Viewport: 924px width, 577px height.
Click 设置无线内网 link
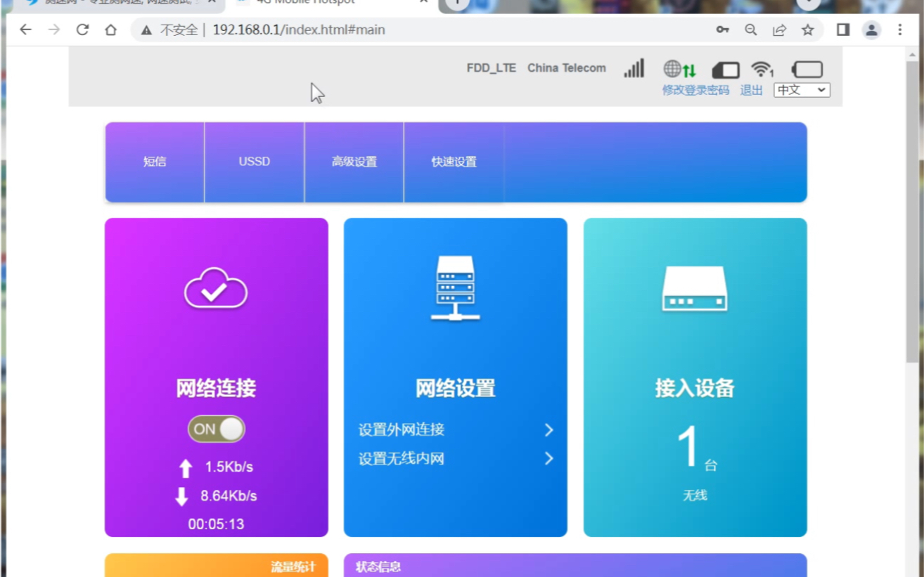click(402, 459)
